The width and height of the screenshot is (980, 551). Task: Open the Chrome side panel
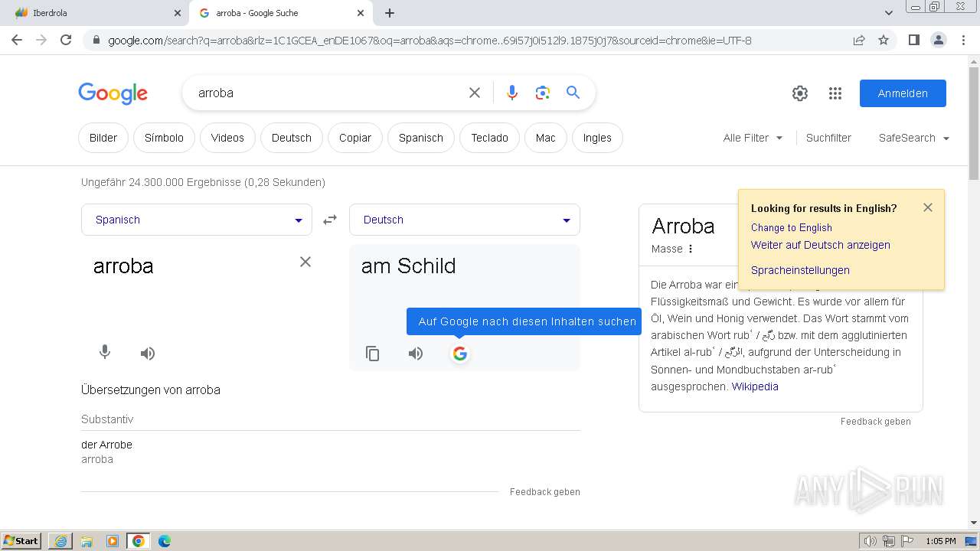[914, 40]
